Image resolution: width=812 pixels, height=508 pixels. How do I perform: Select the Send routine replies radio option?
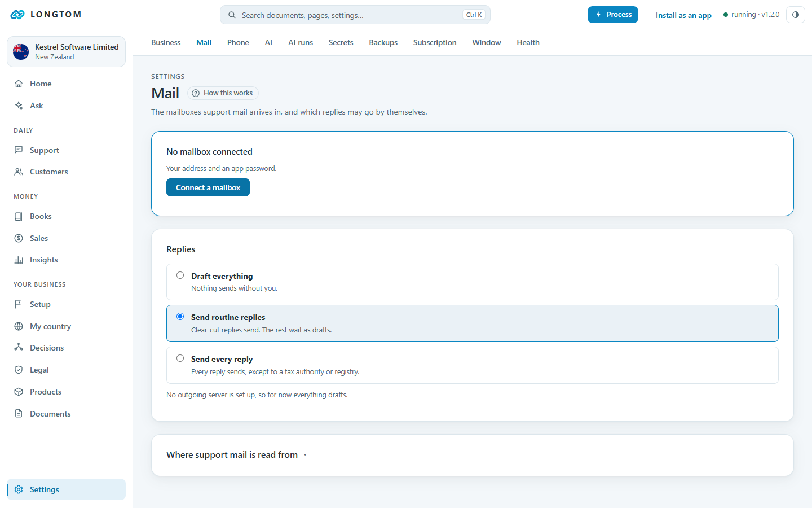click(180, 317)
